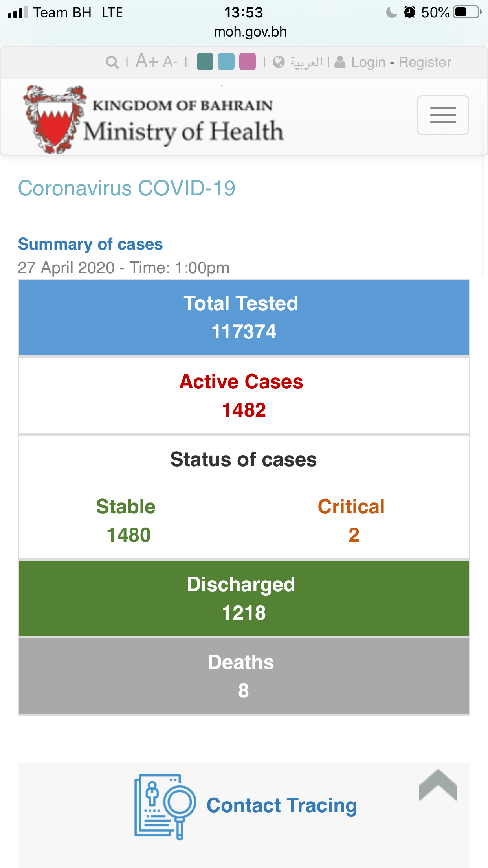Select the dark teal color theme
The height and width of the screenshot is (868, 488).
click(205, 62)
